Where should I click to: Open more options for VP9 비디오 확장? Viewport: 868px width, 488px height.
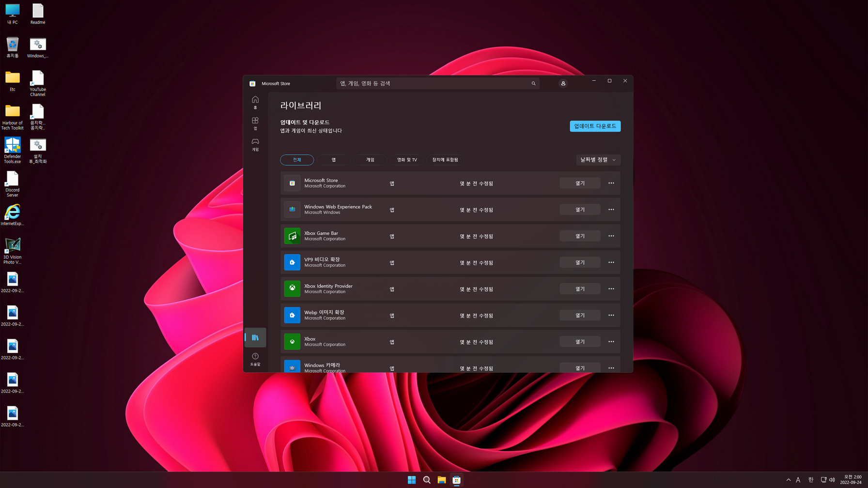point(611,262)
